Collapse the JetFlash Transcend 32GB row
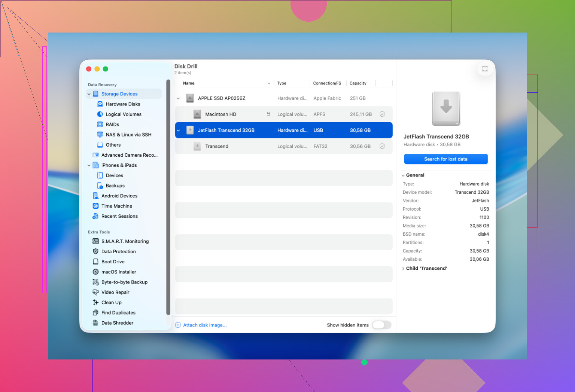Screen dimensions: 575x392 (178, 131)
